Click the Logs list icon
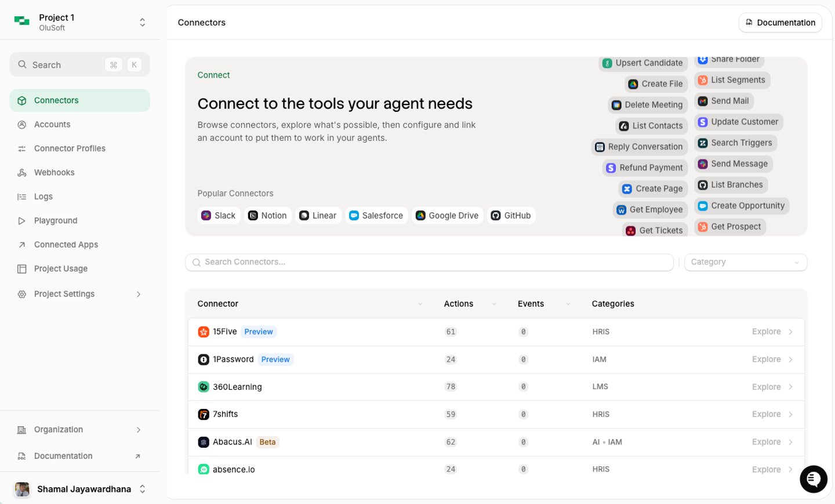The height and width of the screenshot is (504, 835). (x=22, y=197)
